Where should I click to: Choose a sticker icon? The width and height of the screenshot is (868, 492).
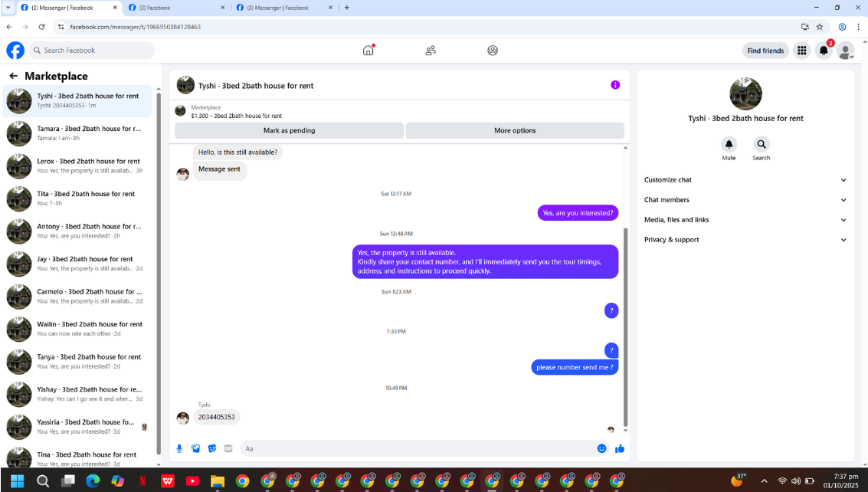point(212,449)
